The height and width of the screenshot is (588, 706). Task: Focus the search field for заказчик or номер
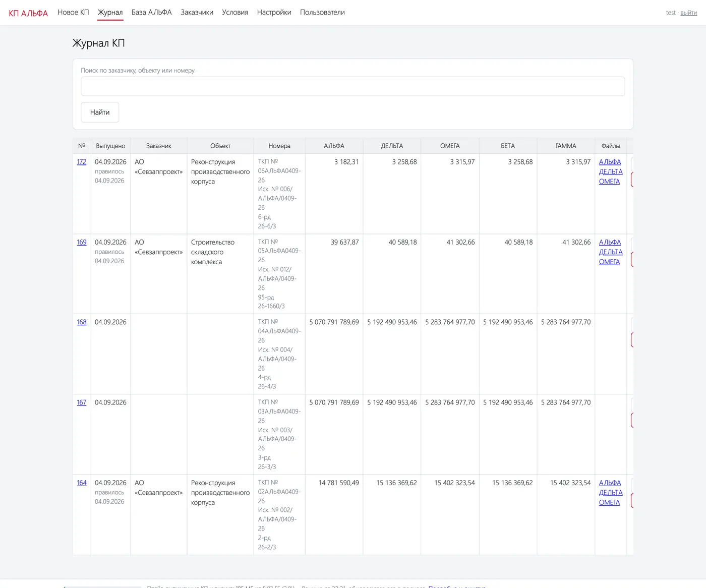[352, 86]
